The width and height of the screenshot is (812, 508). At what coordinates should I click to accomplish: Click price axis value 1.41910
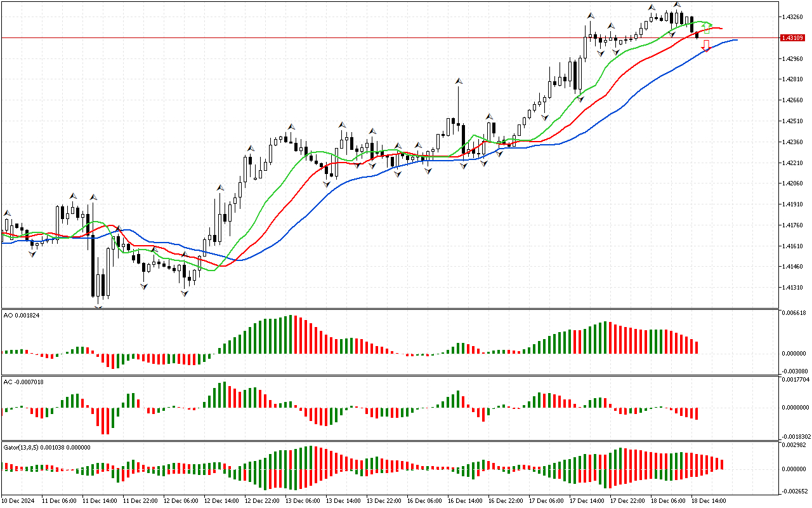(793, 204)
